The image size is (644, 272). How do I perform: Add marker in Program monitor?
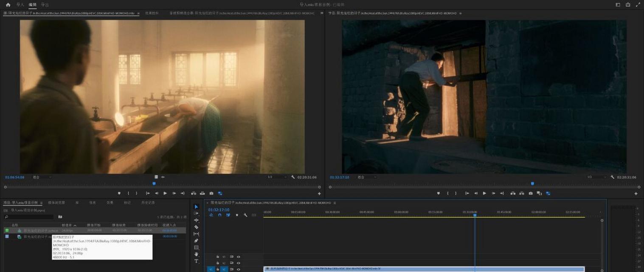tap(439, 193)
